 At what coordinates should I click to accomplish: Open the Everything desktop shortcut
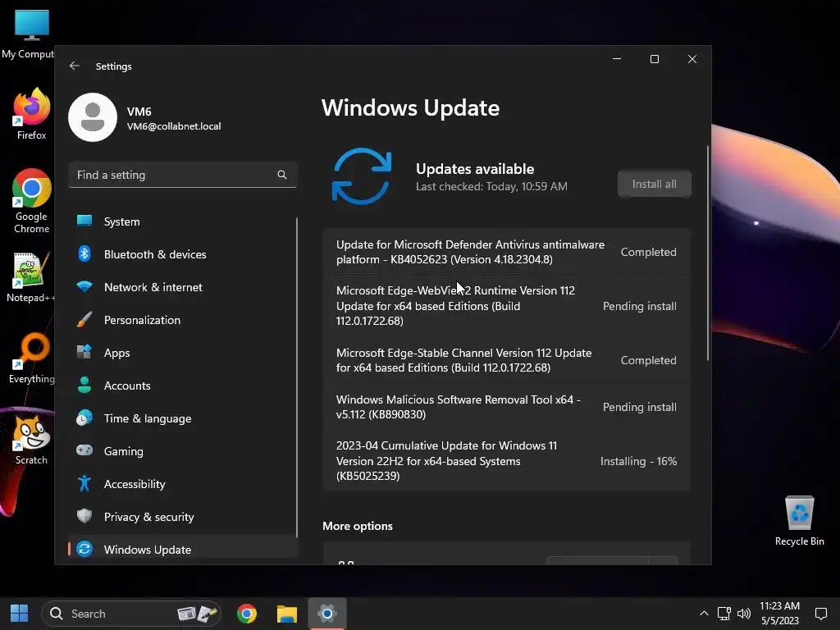[31, 358]
